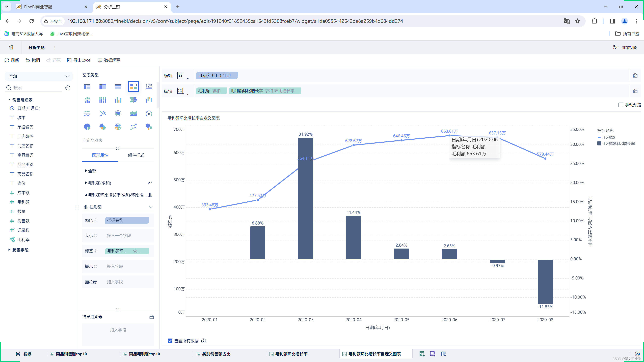This screenshot has height=362, width=644.
Task: Click the 毛利额环比增长率 legend swatch
Action: (599, 143)
